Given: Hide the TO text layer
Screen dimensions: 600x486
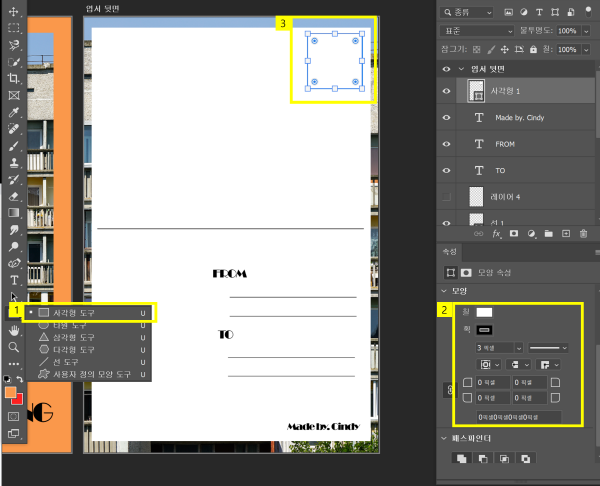Looking at the screenshot, I should (446, 170).
